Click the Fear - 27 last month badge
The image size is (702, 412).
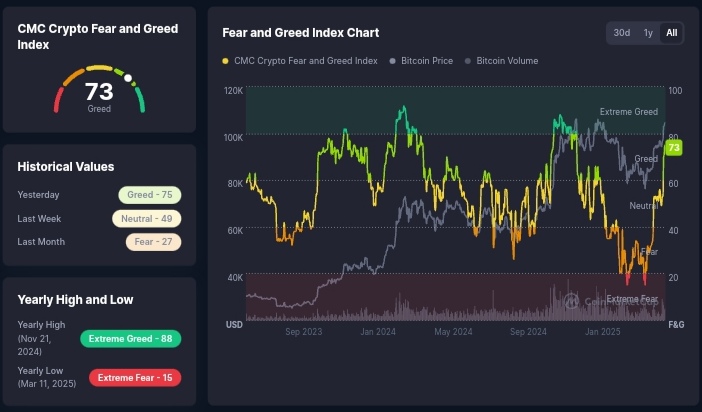[153, 241]
